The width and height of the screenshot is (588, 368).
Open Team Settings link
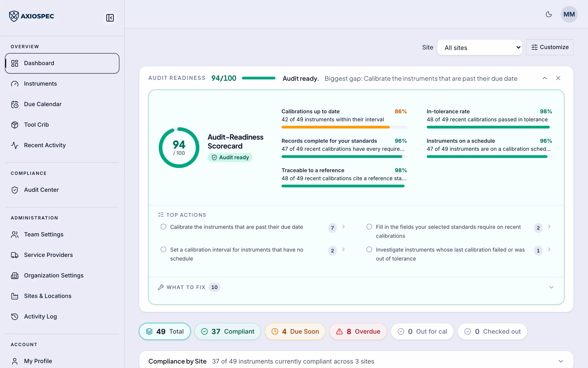62,234
